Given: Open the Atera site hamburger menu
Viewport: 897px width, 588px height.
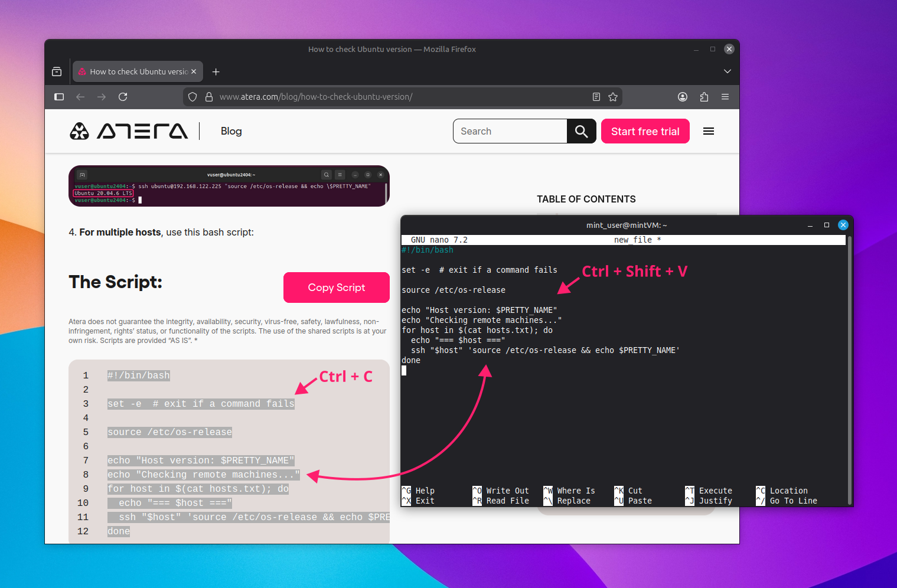Looking at the screenshot, I should click(x=709, y=131).
